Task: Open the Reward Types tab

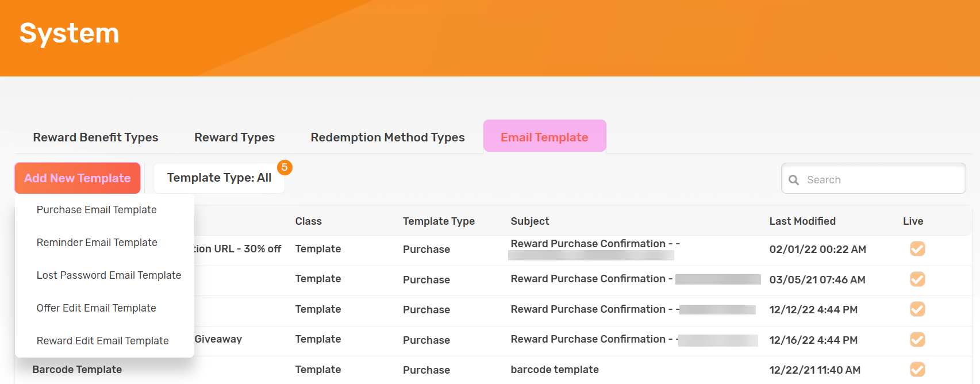Action: click(x=235, y=137)
